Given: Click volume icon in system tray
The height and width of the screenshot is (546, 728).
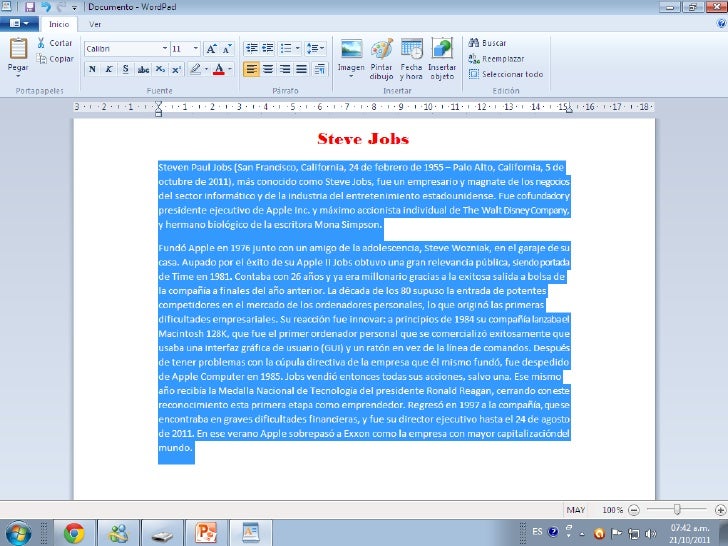Looking at the screenshot, I should (x=650, y=533).
